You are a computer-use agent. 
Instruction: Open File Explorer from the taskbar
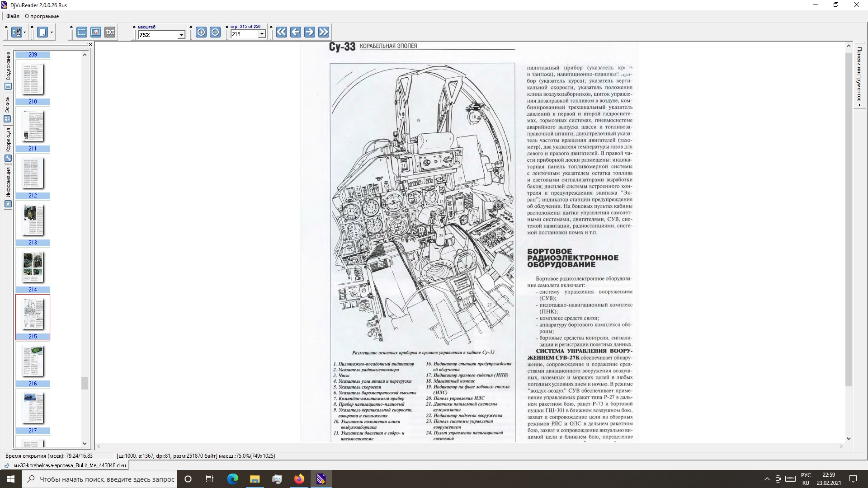[x=255, y=479]
